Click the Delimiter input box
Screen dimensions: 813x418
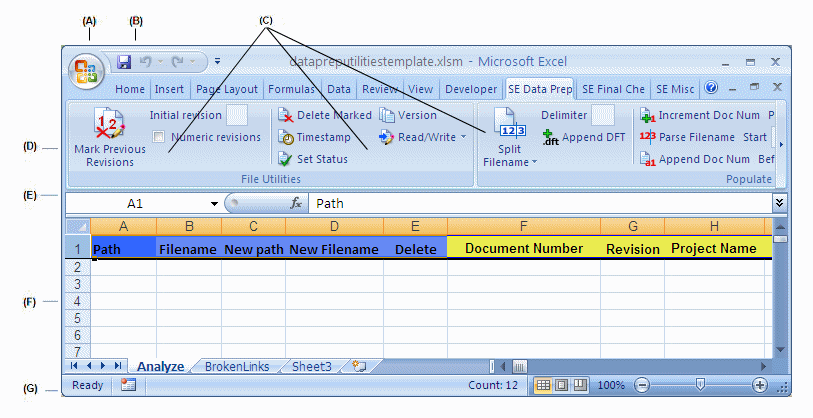pos(602,115)
